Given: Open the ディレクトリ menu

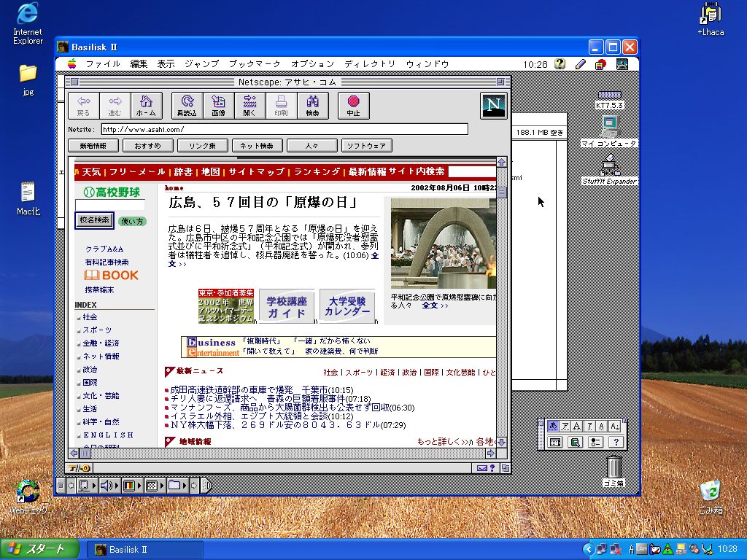Looking at the screenshot, I should click(370, 64).
